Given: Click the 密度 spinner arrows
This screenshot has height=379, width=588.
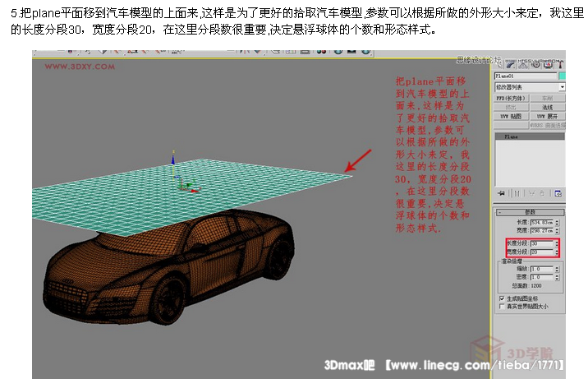Looking at the screenshot, I should (x=558, y=277).
